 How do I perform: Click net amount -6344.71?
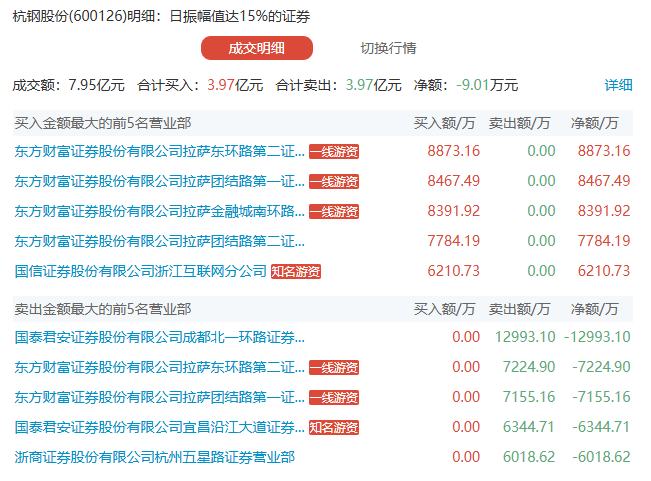tap(601, 427)
